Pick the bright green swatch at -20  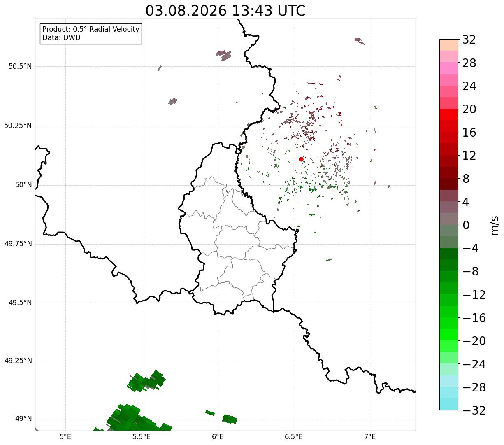[x=449, y=335]
